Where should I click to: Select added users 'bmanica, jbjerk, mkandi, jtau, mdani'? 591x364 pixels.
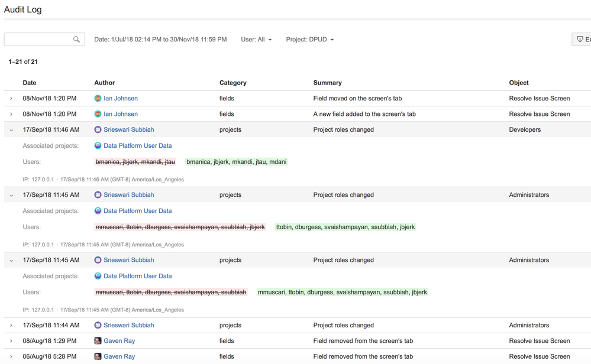(236, 162)
